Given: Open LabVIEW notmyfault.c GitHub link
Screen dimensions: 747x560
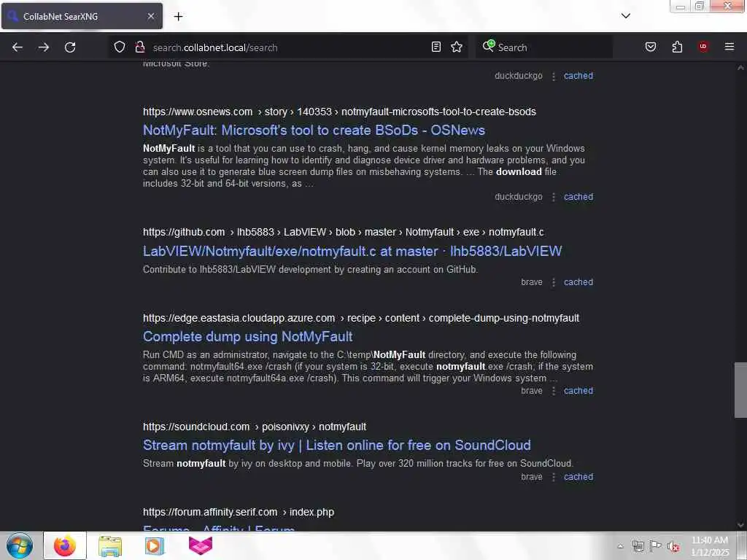Looking at the screenshot, I should [352, 251].
